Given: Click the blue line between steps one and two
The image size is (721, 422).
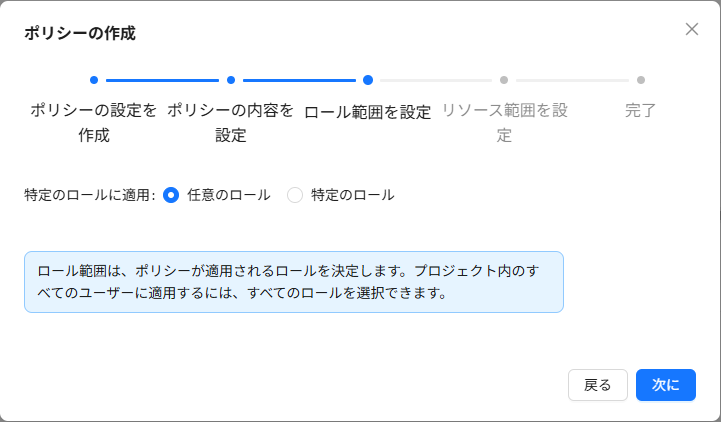Looking at the screenshot, I should click(162, 80).
